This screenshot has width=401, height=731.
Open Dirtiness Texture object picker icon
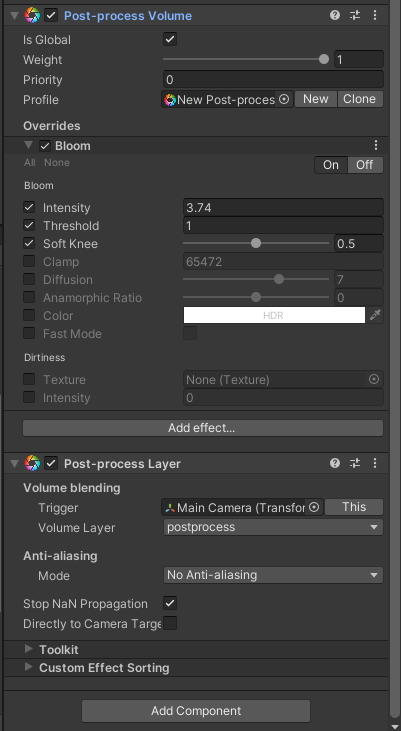click(374, 379)
